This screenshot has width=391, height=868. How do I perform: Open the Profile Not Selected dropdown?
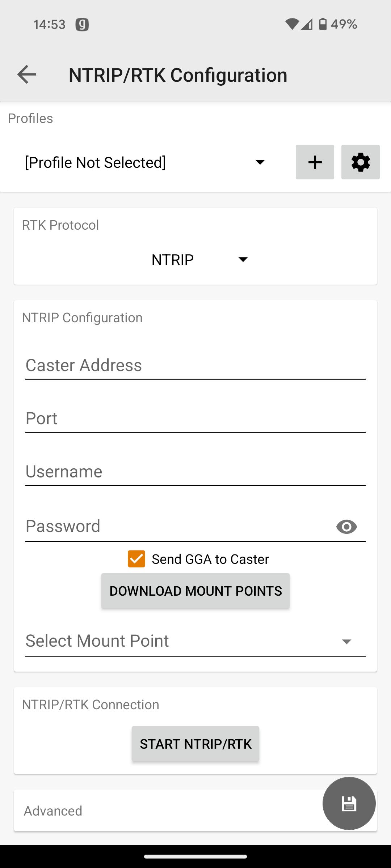[x=145, y=162]
